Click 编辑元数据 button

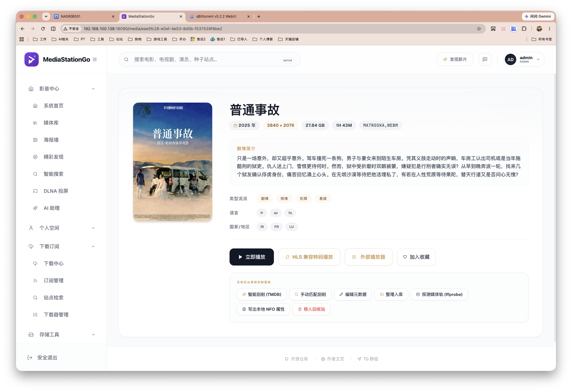click(x=353, y=294)
